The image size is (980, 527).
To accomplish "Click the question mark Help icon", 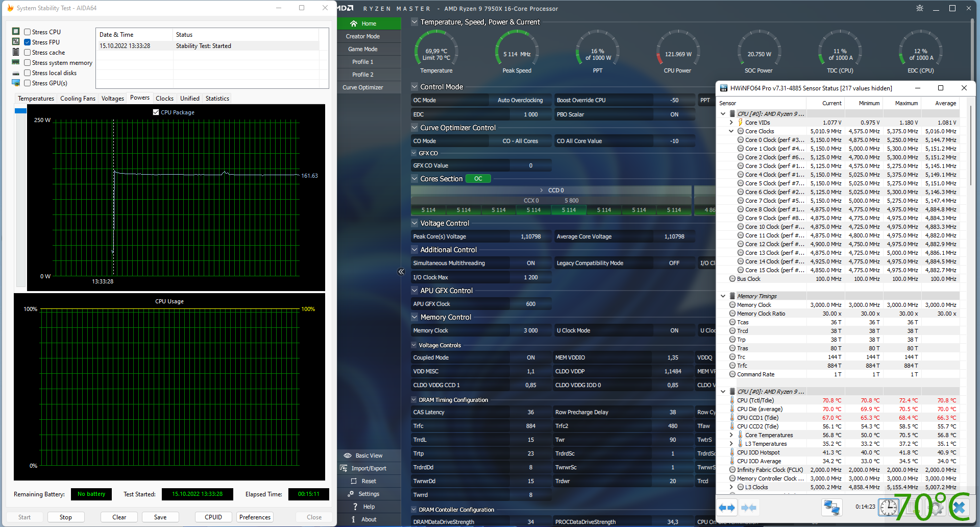I will 355,507.
